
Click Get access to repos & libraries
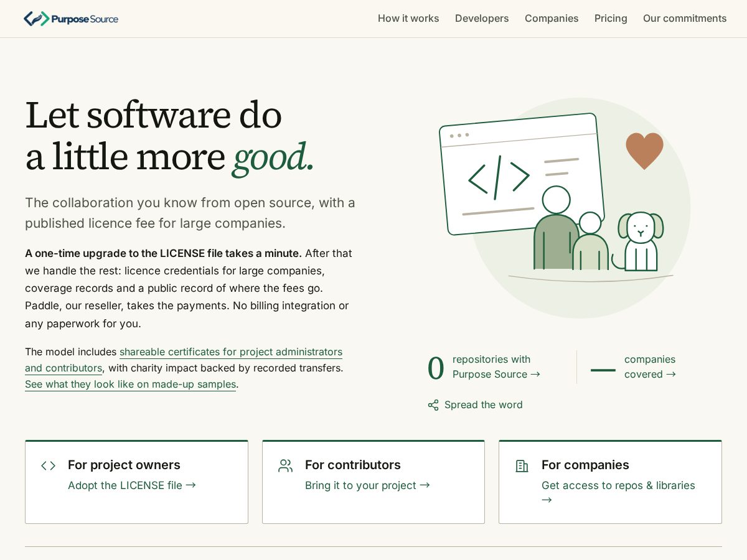click(x=618, y=492)
